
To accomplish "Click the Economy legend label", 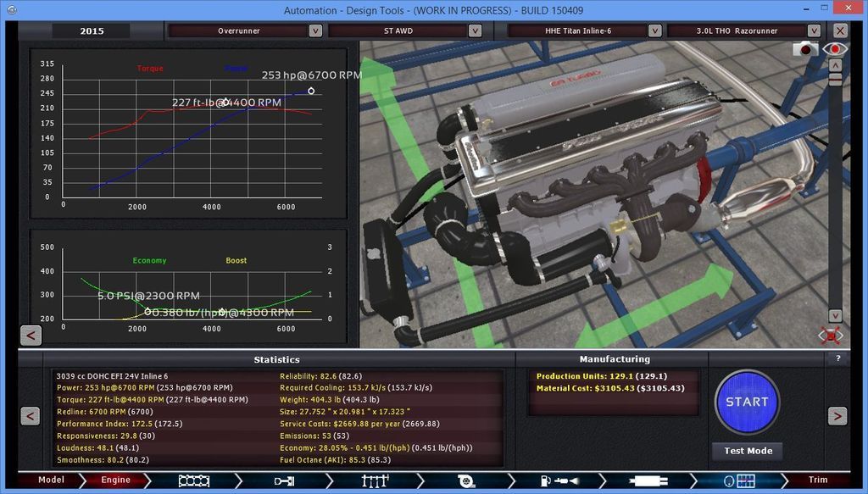I will [x=149, y=260].
